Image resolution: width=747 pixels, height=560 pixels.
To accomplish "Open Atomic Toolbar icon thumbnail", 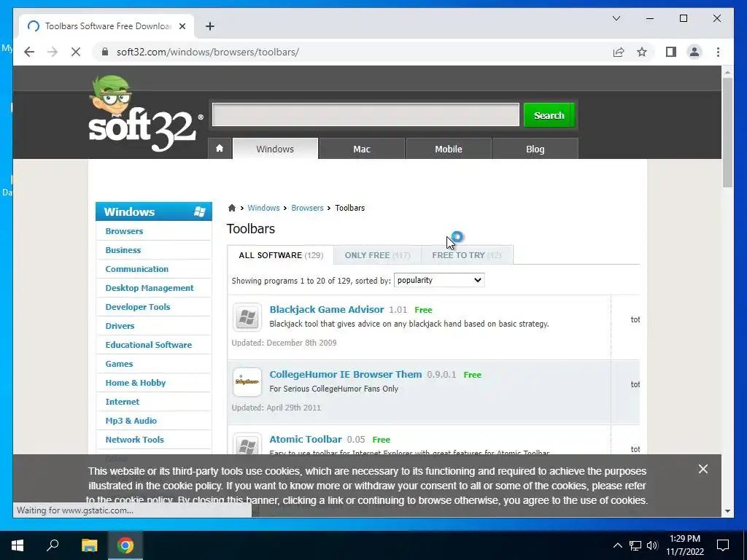I will coord(247,444).
